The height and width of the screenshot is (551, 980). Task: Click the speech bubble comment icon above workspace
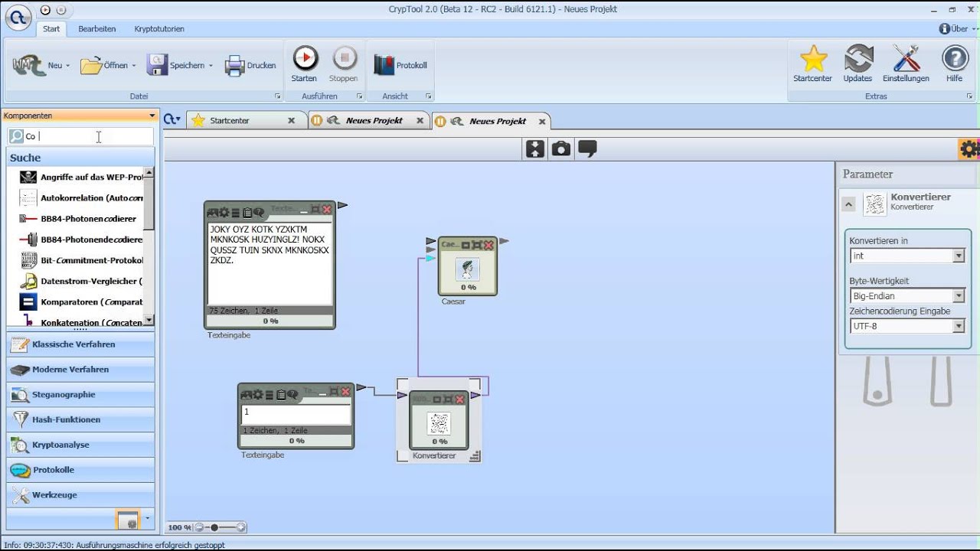coord(587,148)
